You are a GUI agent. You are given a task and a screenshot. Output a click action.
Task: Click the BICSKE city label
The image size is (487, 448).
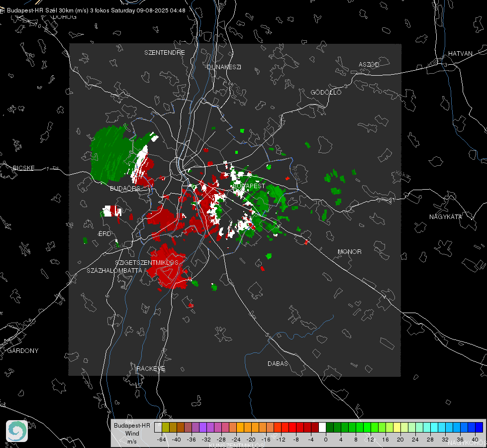23,168
